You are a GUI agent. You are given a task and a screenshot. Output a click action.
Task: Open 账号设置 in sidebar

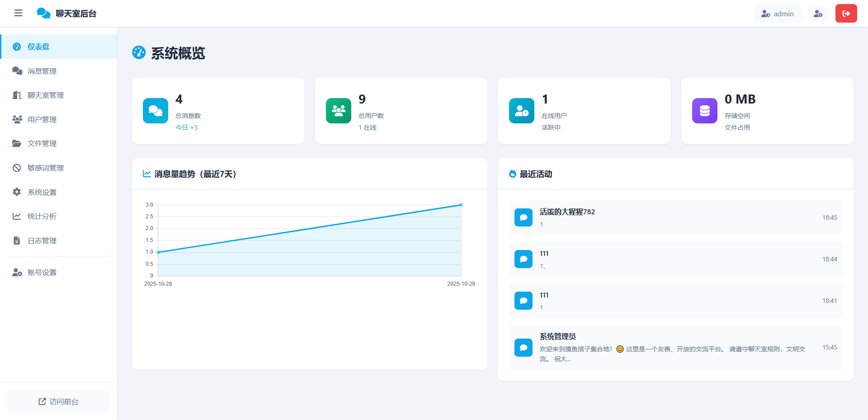(x=42, y=272)
